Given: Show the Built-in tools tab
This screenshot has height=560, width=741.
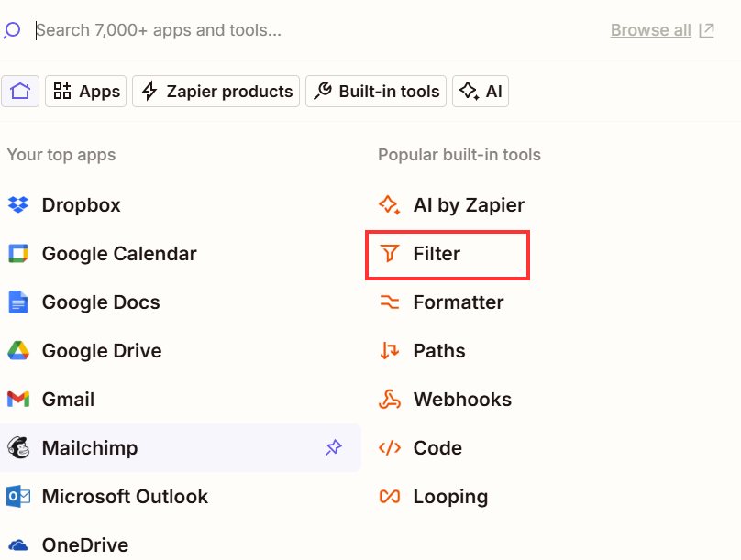Looking at the screenshot, I should 377,91.
